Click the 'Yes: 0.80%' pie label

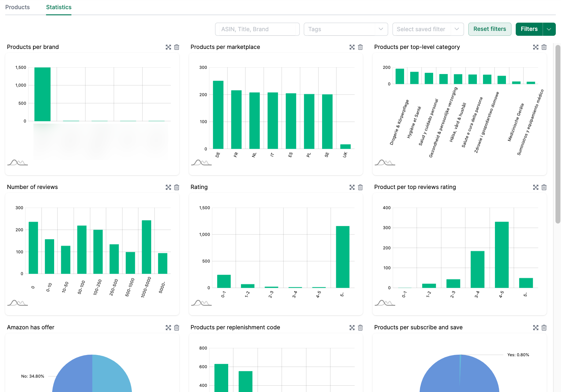pos(518,355)
